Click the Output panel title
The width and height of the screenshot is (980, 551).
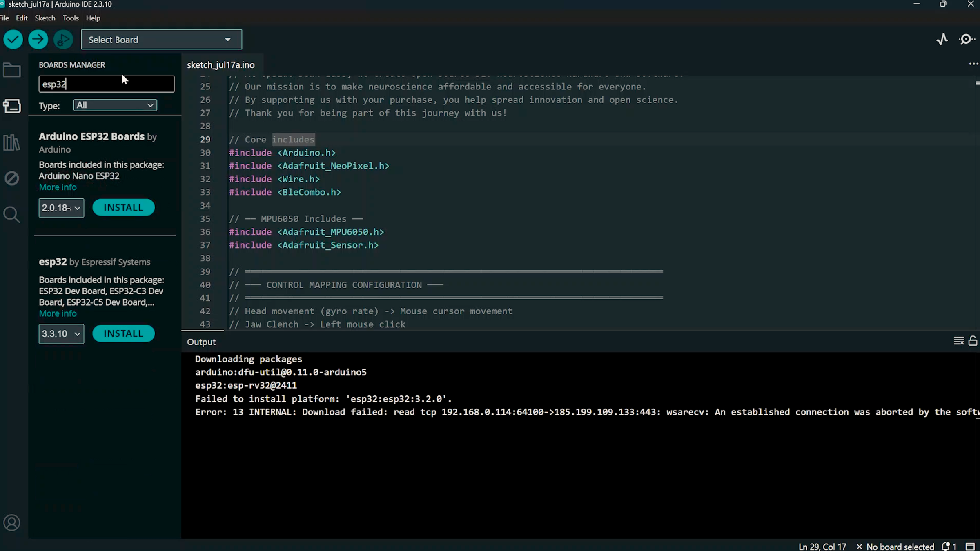(201, 342)
